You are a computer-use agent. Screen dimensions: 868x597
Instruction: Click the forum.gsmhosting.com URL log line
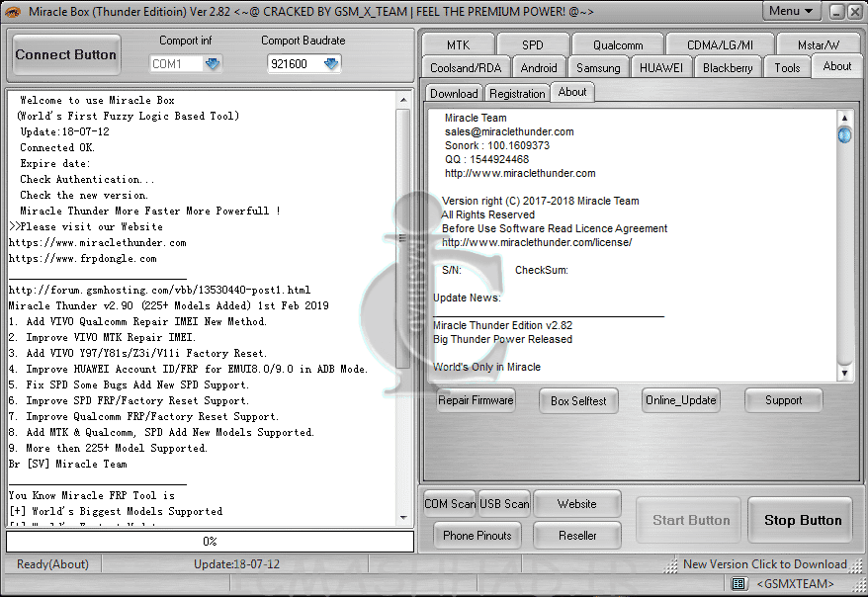pyautogui.click(x=159, y=290)
